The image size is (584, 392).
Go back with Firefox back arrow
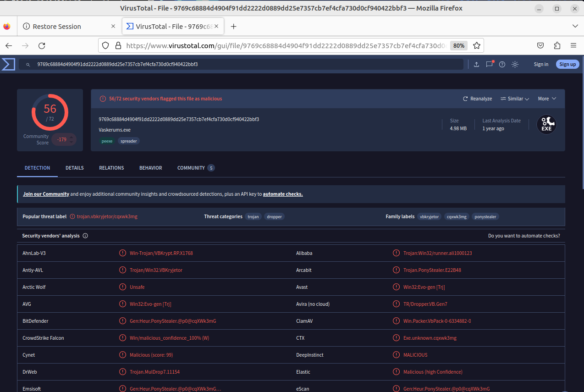pos(9,46)
